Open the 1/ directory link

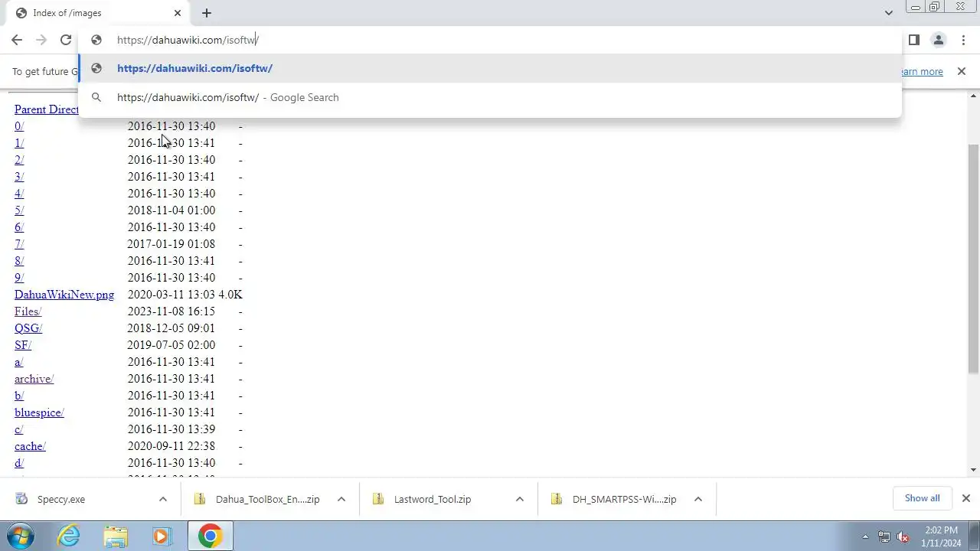(19, 143)
